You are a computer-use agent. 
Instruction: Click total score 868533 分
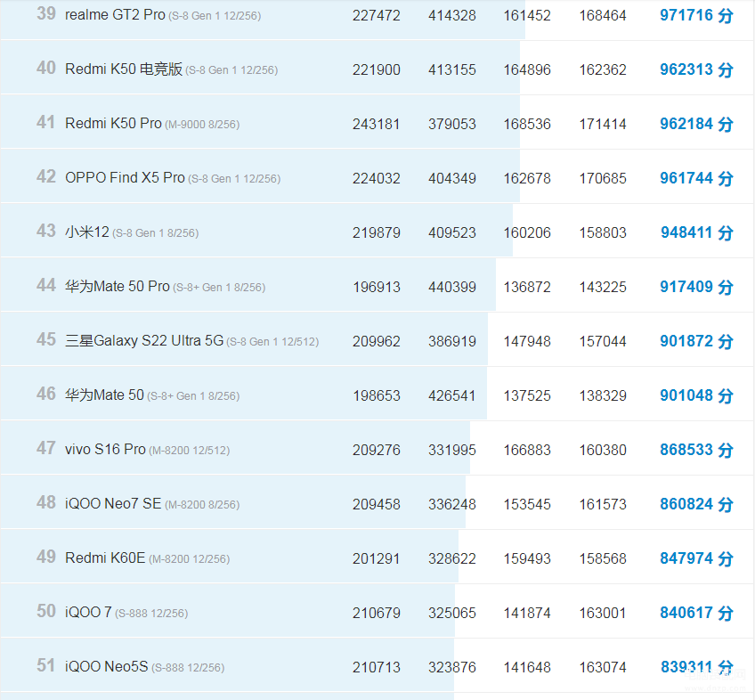pos(696,450)
